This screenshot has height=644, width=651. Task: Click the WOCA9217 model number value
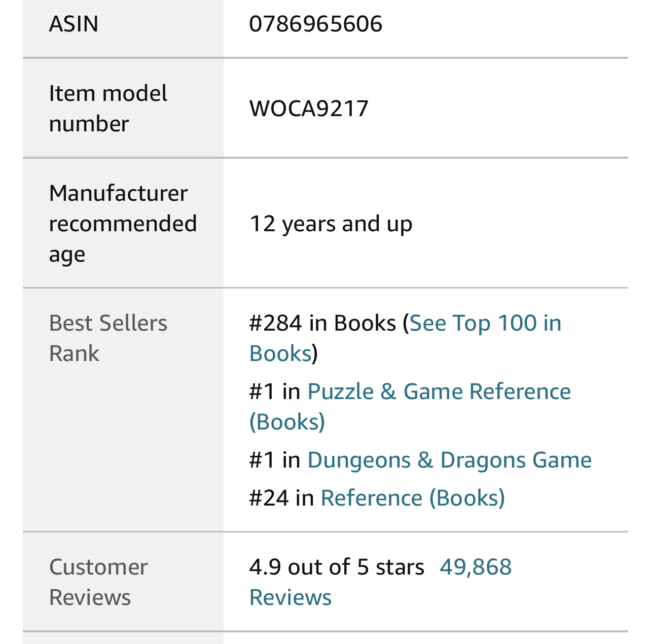[x=309, y=109]
